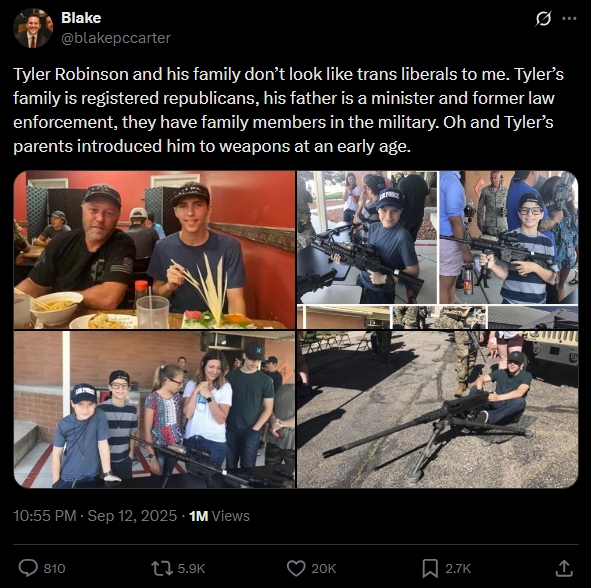Click the 810 replies count

54,568
